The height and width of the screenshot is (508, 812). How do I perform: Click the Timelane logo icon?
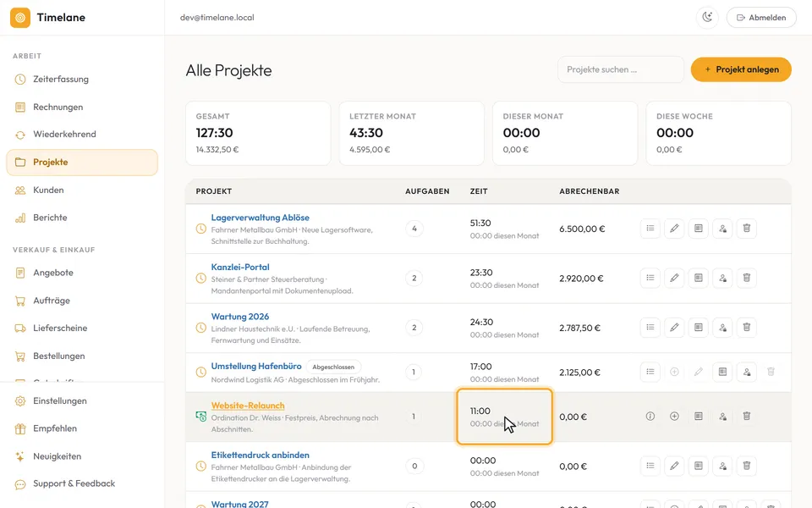tap(20, 18)
